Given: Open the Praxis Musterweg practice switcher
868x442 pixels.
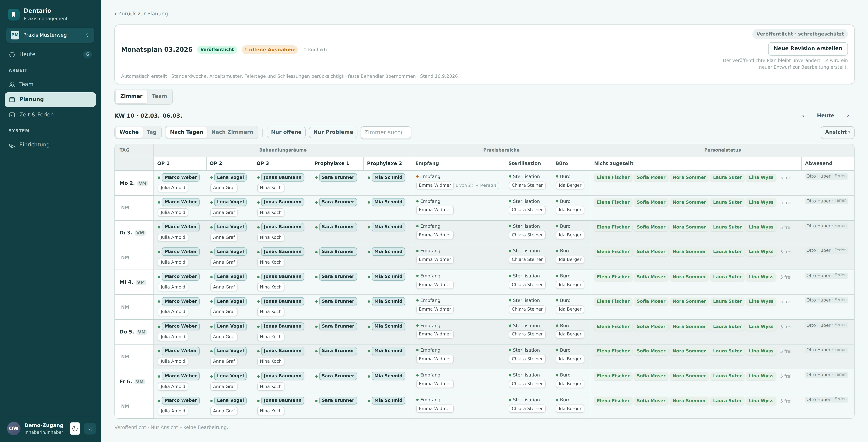Looking at the screenshot, I should tap(50, 35).
